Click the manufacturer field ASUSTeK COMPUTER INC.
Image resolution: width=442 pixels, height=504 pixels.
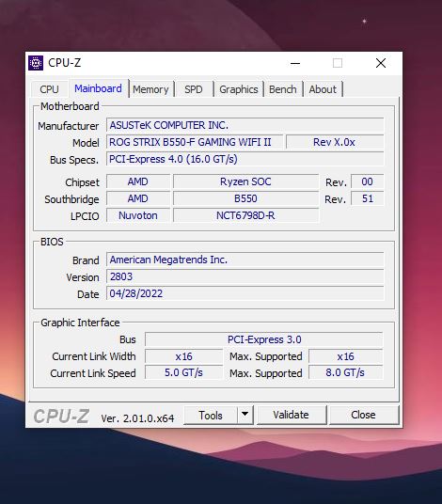click(x=245, y=125)
